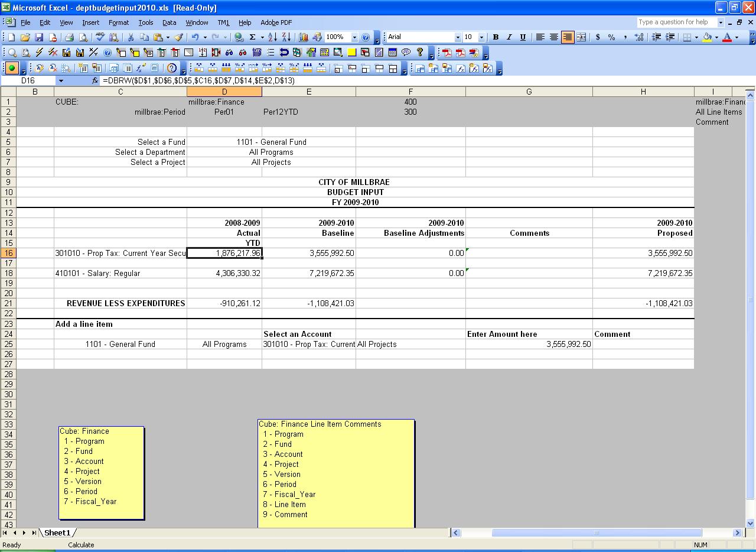Select column D header
This screenshot has height=552, width=756.
(x=224, y=92)
